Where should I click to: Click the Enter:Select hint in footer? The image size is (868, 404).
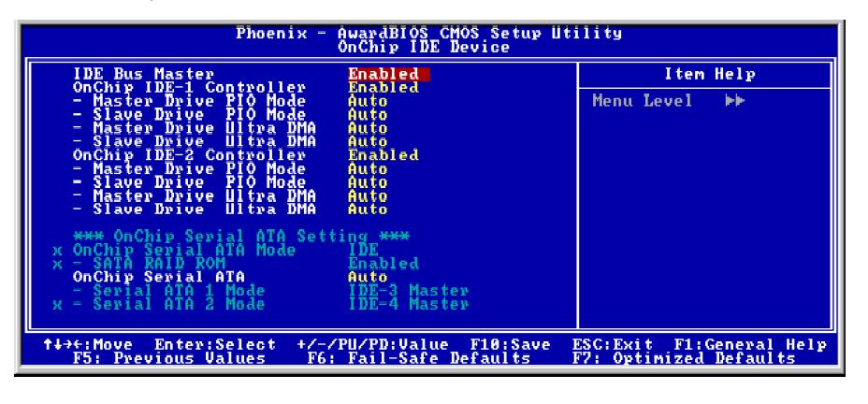pyautogui.click(x=215, y=345)
